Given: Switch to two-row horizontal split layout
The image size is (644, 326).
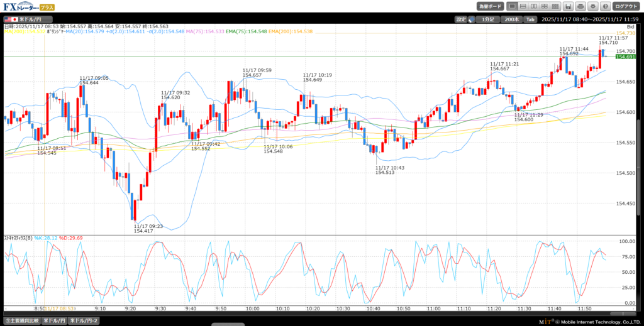Looking at the screenshot, I should click(523, 6).
